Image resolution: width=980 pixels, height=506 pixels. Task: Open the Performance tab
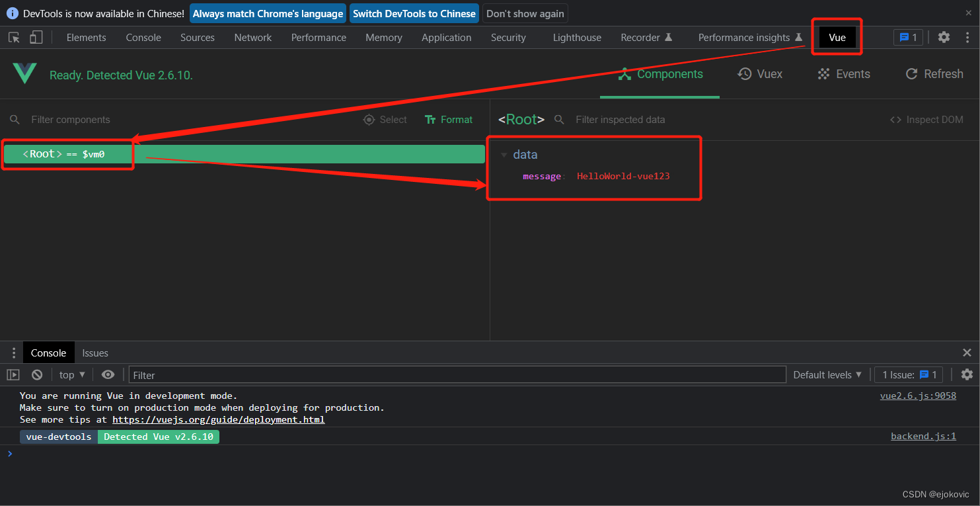click(x=319, y=38)
